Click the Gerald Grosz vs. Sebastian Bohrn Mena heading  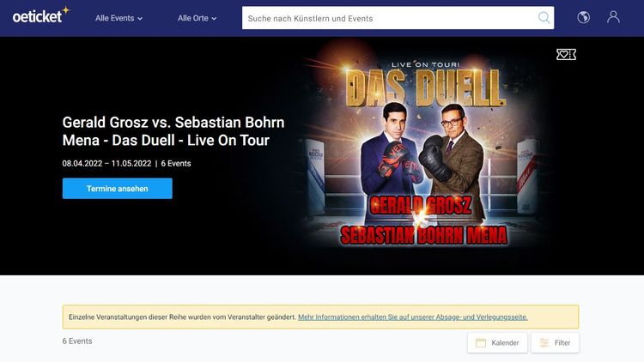(x=173, y=131)
